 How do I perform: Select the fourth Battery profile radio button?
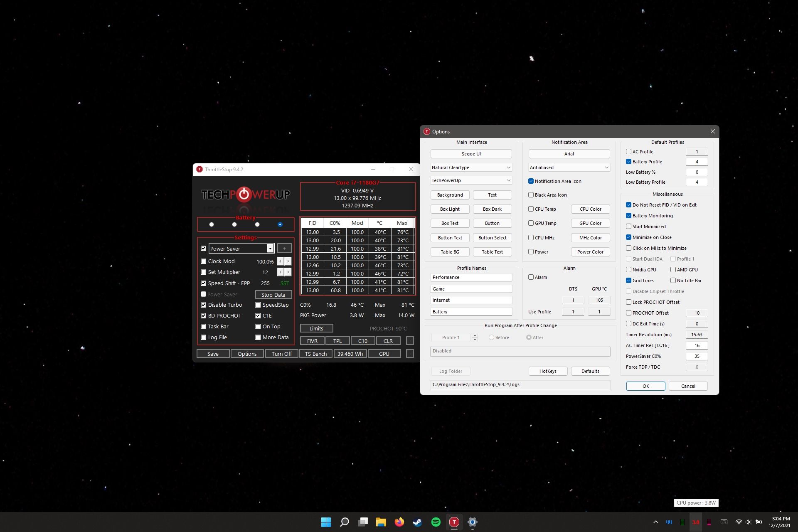coord(280,224)
